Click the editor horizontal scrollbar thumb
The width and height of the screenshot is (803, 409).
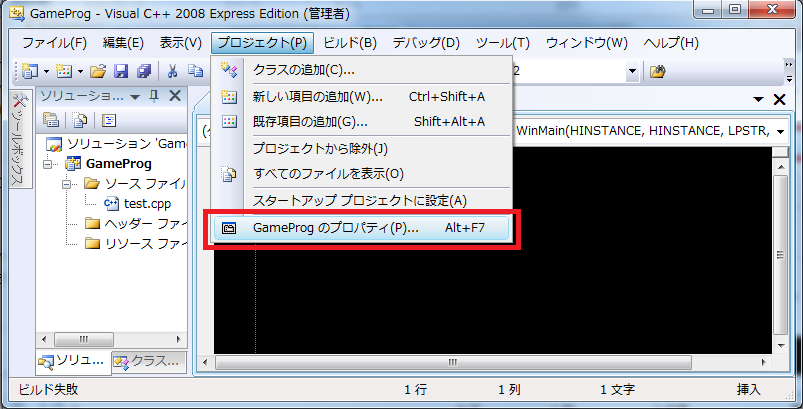click(453, 362)
